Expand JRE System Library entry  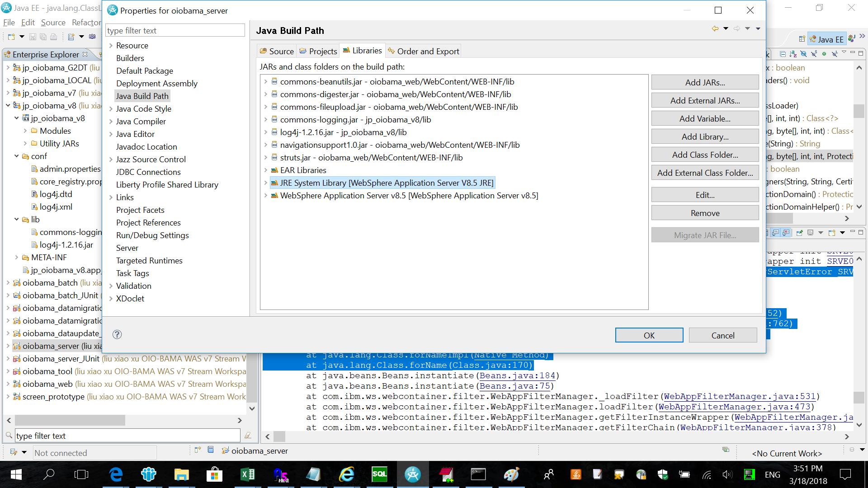coord(265,183)
